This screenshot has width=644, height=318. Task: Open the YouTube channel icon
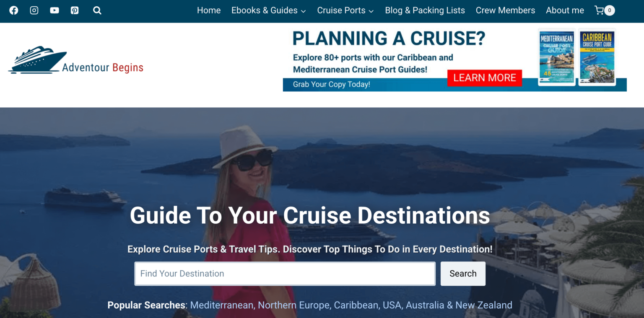point(54,10)
